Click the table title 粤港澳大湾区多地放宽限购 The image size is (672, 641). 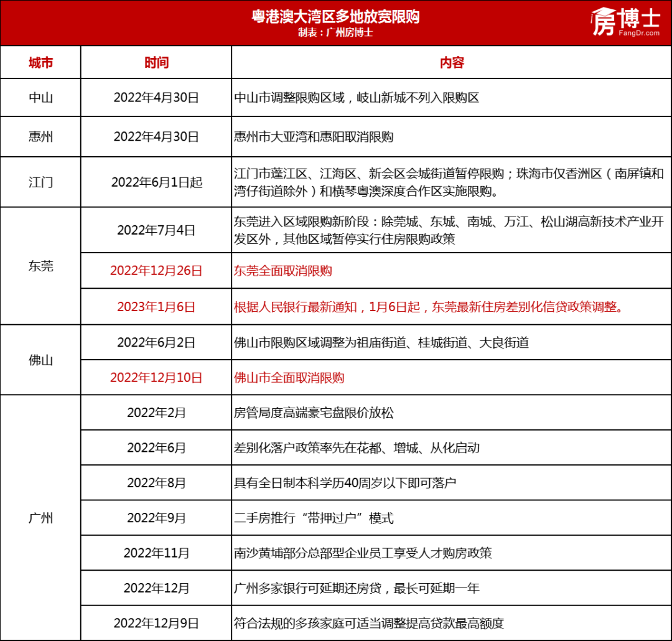pyautogui.click(x=336, y=18)
